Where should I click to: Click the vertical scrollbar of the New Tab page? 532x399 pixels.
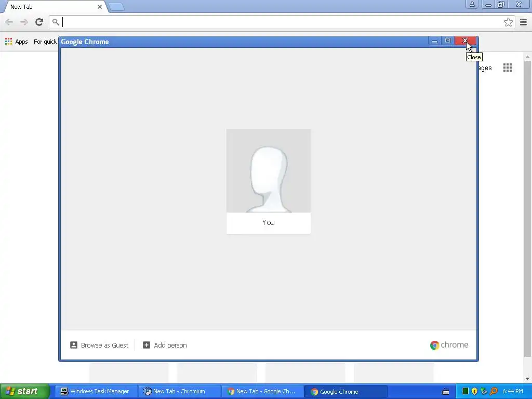(527, 209)
